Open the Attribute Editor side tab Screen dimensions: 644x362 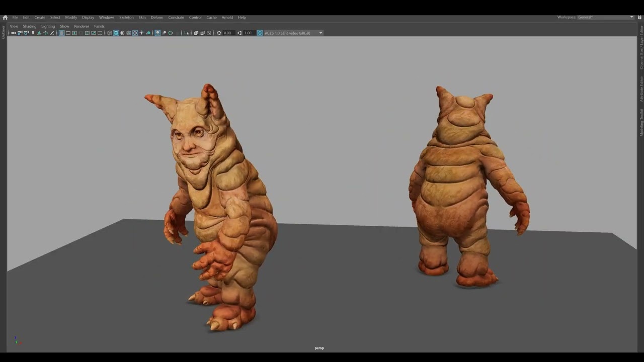point(641,89)
